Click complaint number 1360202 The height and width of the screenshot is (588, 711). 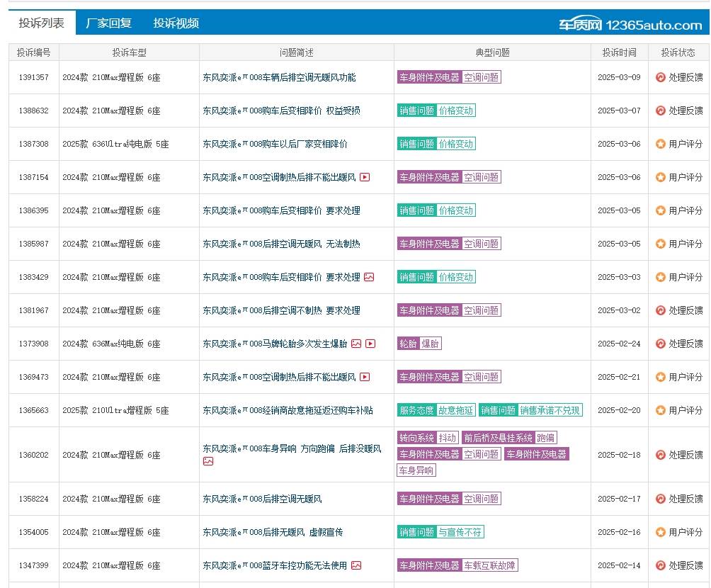33,455
